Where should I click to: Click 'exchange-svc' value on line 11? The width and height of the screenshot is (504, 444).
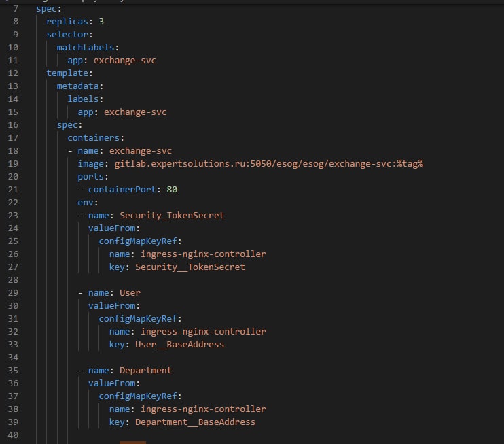coord(125,60)
